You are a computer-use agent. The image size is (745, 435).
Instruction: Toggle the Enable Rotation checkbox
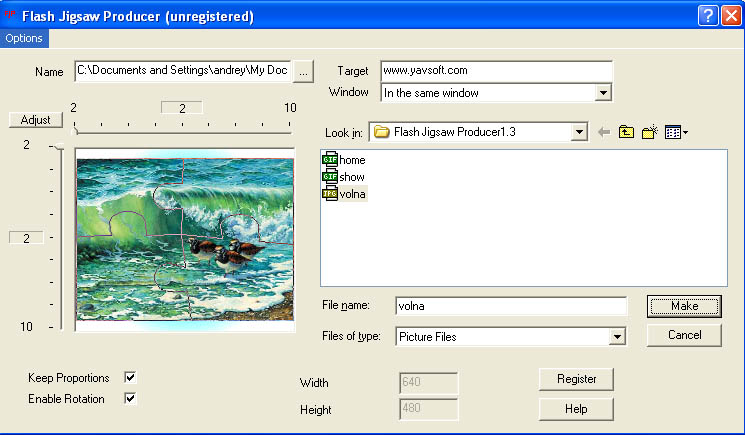point(130,398)
